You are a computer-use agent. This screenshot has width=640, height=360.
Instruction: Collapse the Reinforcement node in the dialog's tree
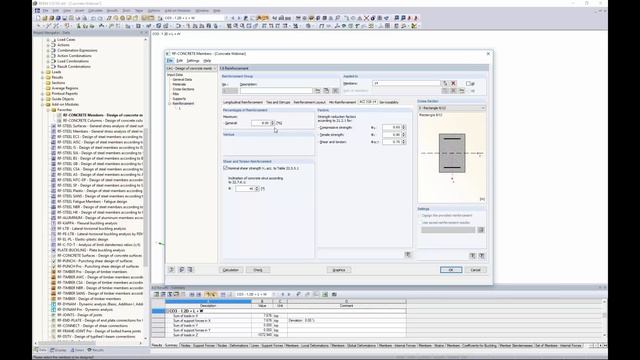[170, 104]
